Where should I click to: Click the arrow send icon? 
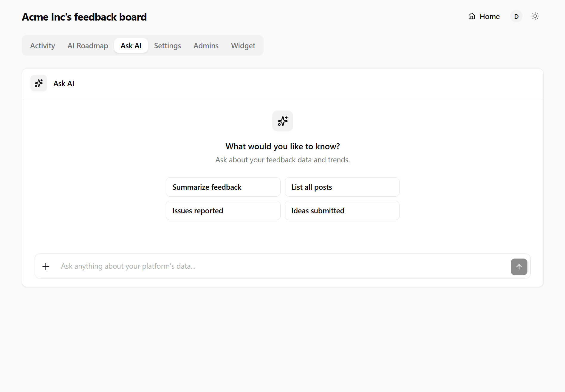click(x=519, y=267)
